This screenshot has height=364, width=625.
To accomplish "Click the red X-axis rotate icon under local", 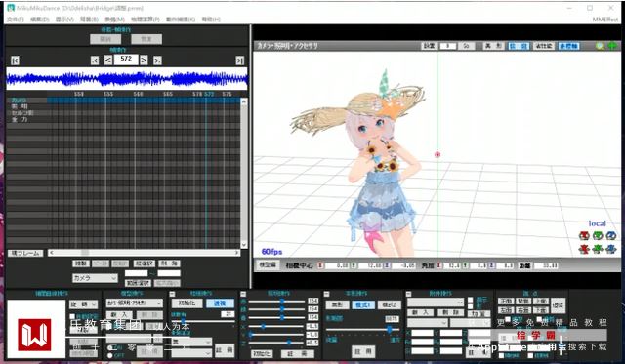I will coord(584,236).
